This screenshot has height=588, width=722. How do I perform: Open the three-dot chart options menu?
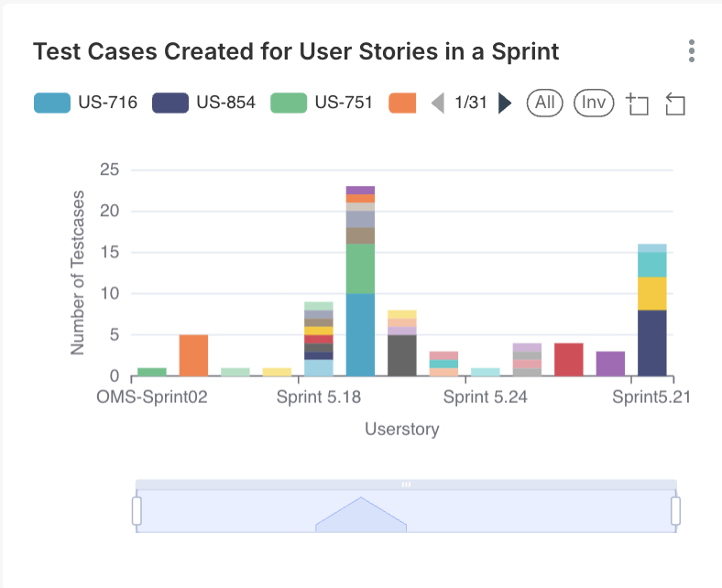click(x=692, y=51)
